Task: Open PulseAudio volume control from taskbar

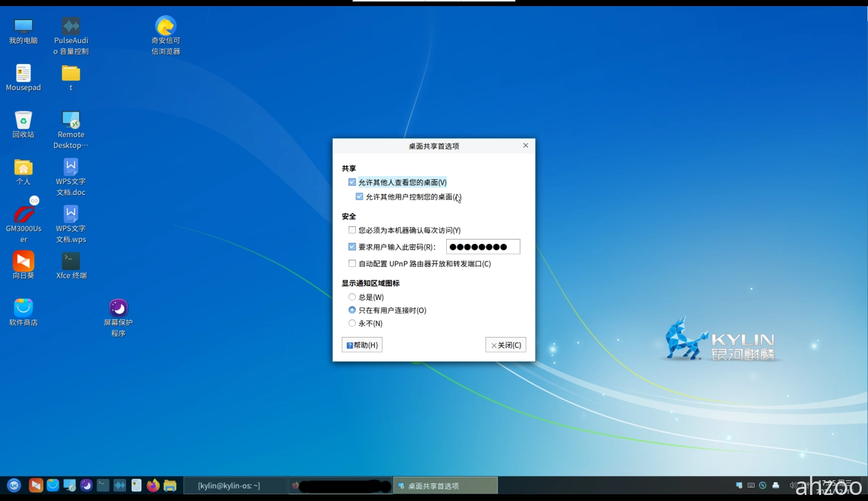Action: (x=120, y=485)
